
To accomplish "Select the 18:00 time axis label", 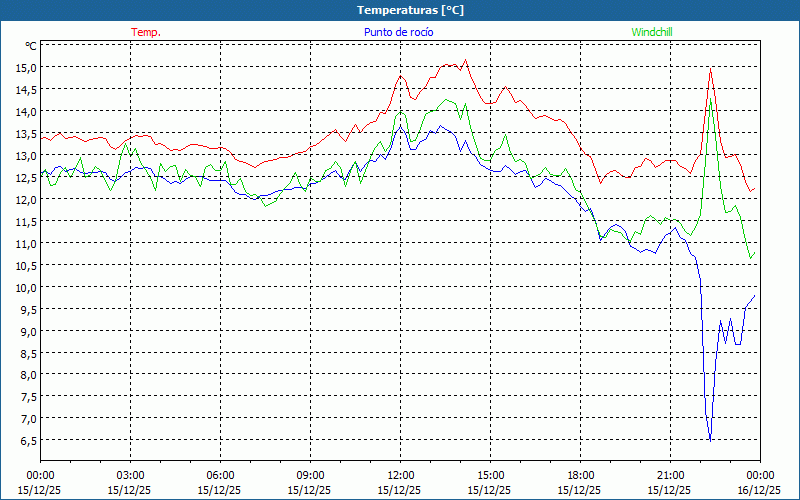I will click(x=580, y=475).
